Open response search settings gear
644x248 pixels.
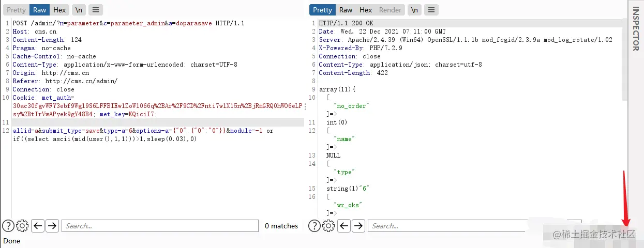[x=328, y=226]
